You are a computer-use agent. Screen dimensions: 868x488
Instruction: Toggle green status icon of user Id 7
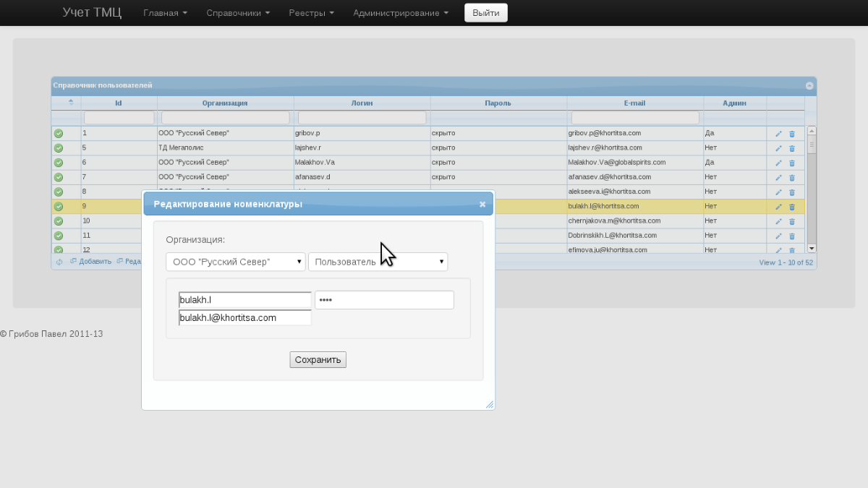pos(59,177)
